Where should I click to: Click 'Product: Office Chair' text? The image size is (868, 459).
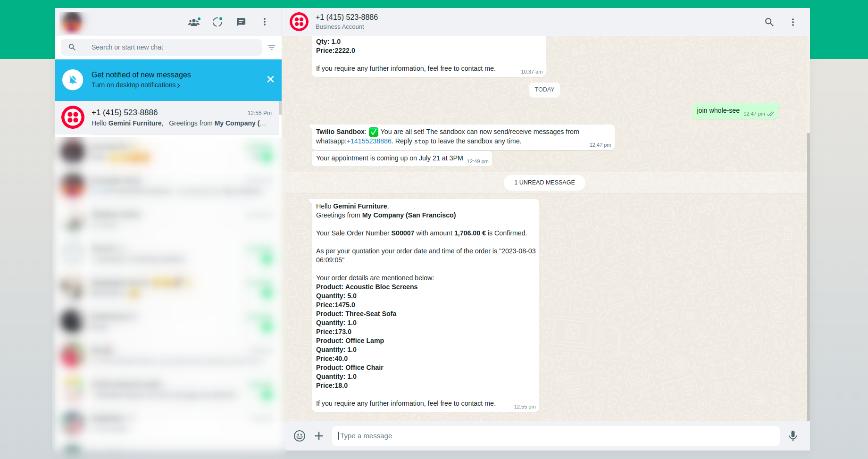pos(350,368)
